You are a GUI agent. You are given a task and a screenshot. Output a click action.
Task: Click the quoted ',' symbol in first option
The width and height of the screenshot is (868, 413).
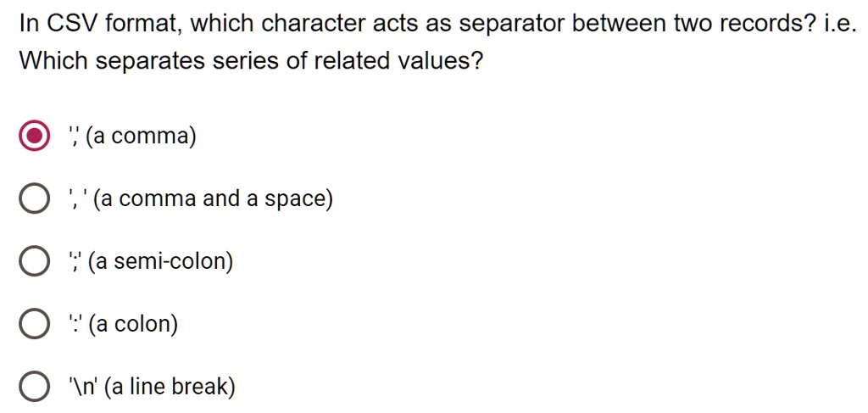pos(75,136)
